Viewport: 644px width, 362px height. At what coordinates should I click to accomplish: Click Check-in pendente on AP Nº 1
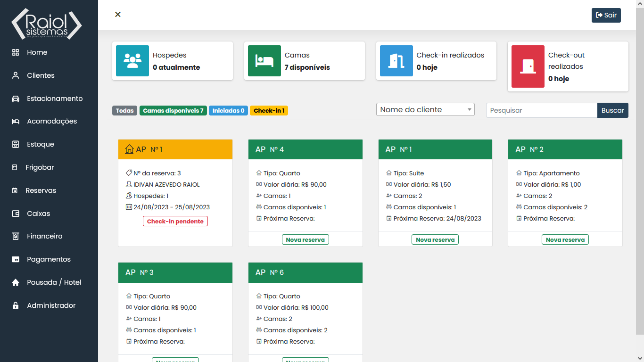[175, 221]
